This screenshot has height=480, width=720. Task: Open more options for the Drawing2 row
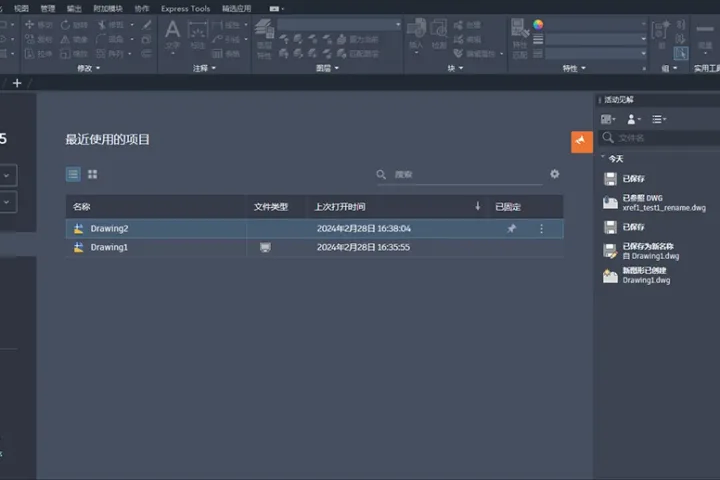coord(541,228)
